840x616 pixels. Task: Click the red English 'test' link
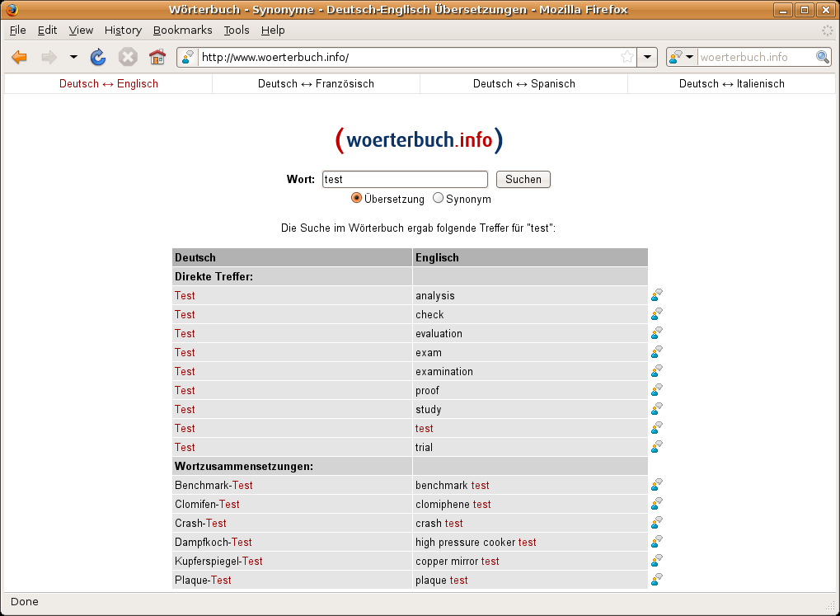pos(425,428)
